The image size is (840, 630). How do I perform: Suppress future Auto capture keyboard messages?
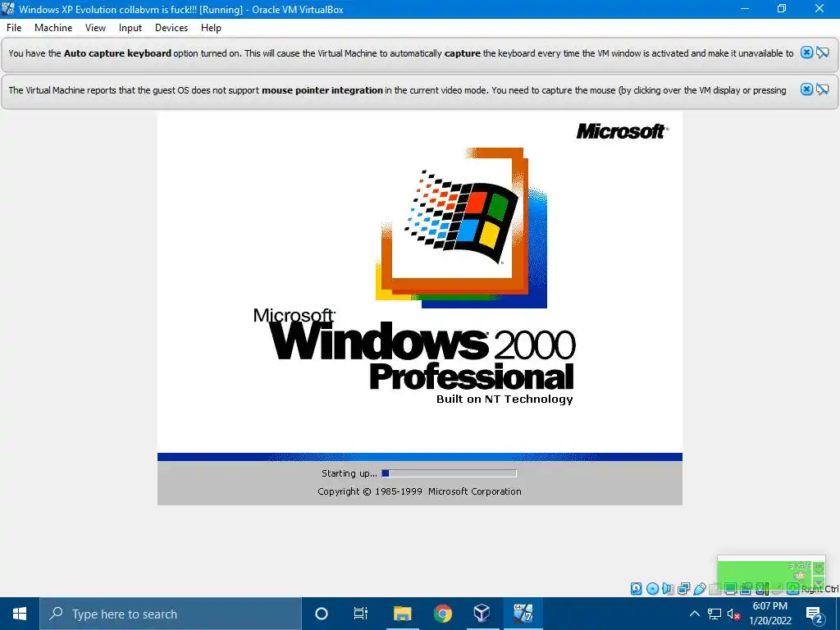point(823,52)
